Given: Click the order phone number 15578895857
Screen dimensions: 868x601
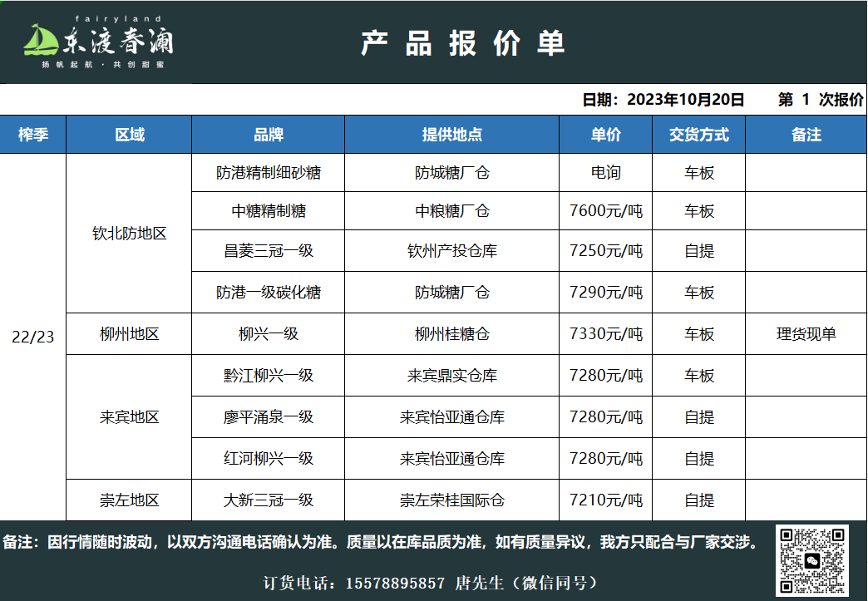Looking at the screenshot, I should coord(395,583).
